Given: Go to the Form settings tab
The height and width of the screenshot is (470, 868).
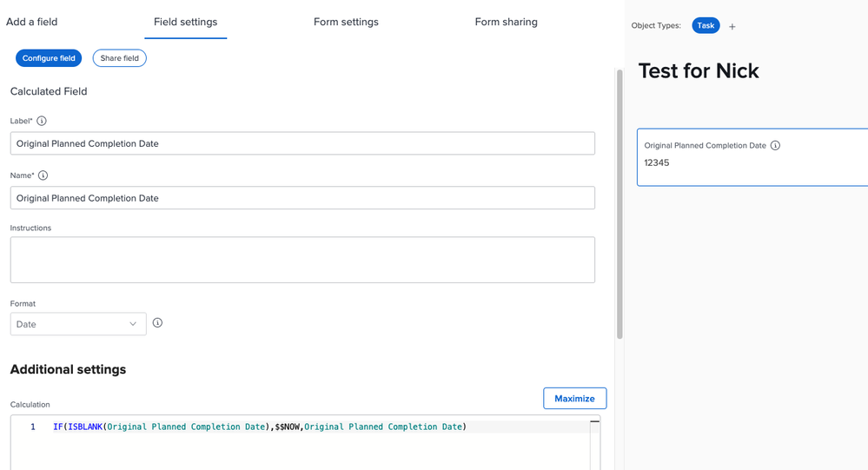Looking at the screenshot, I should [346, 22].
